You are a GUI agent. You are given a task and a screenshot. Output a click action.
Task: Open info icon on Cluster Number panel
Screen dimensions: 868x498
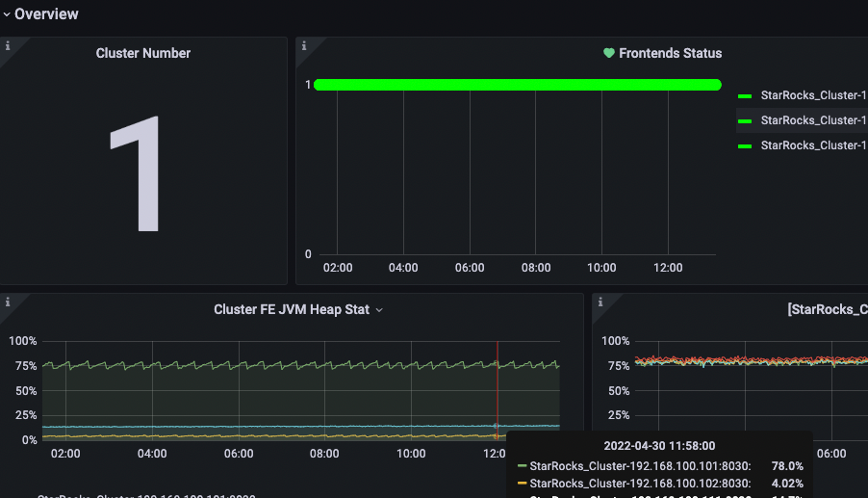coord(8,45)
